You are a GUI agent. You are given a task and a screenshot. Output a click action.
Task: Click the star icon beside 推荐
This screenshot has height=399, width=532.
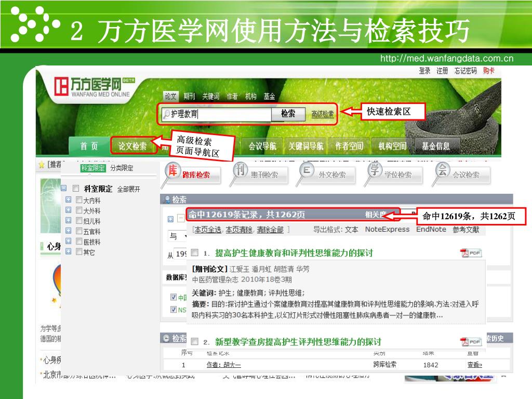click(42, 165)
